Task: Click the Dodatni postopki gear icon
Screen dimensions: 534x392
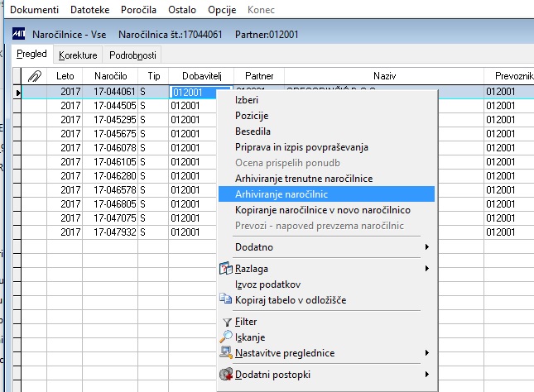Action: (x=226, y=374)
